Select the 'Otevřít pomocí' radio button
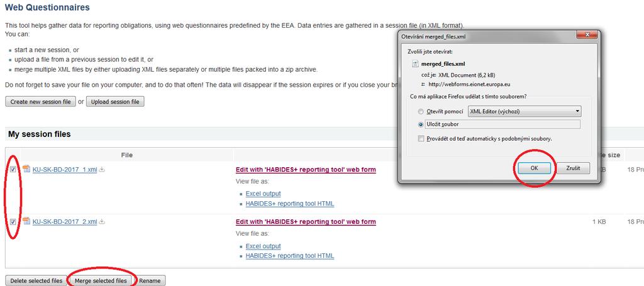This screenshot has width=644, height=286. point(421,112)
